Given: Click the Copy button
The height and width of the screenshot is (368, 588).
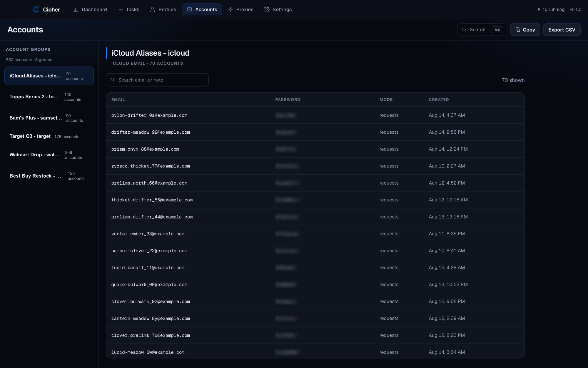Looking at the screenshot, I should (525, 30).
